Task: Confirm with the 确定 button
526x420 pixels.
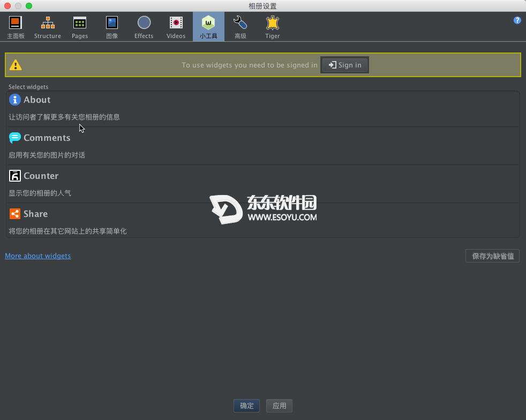Action: (x=246, y=406)
